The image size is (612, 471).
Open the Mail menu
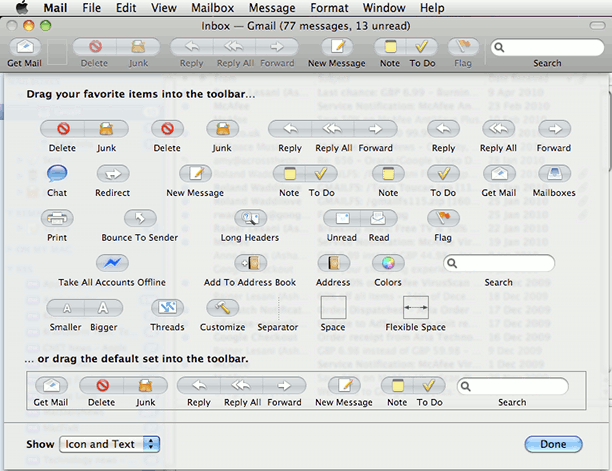pos(55,8)
